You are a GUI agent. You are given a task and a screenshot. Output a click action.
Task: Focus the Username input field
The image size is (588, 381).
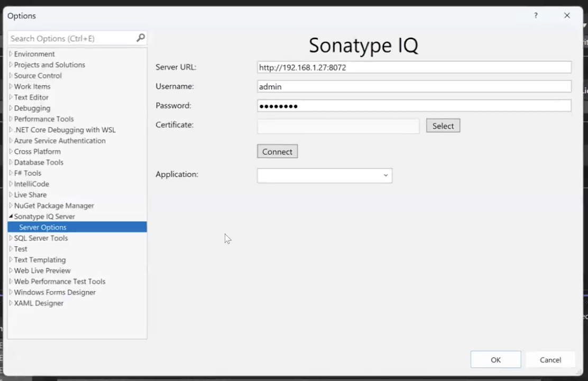pos(414,86)
